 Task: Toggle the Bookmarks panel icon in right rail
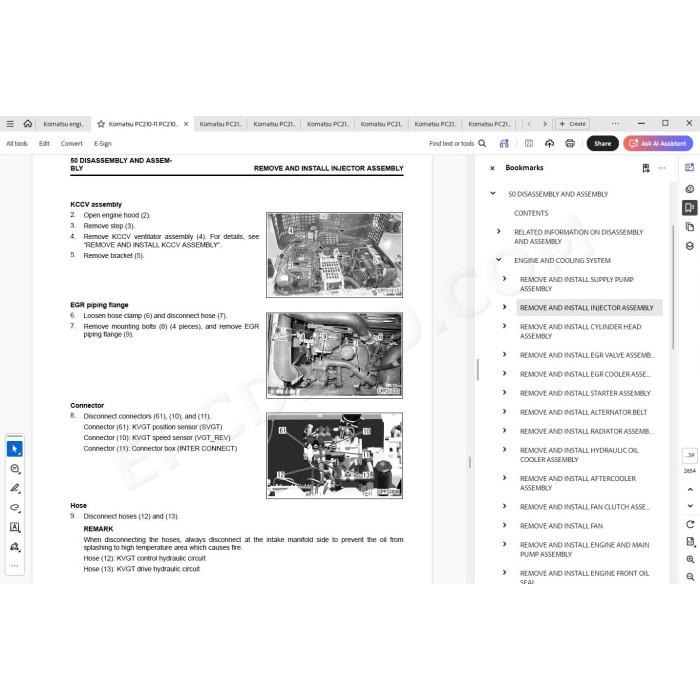(x=690, y=208)
